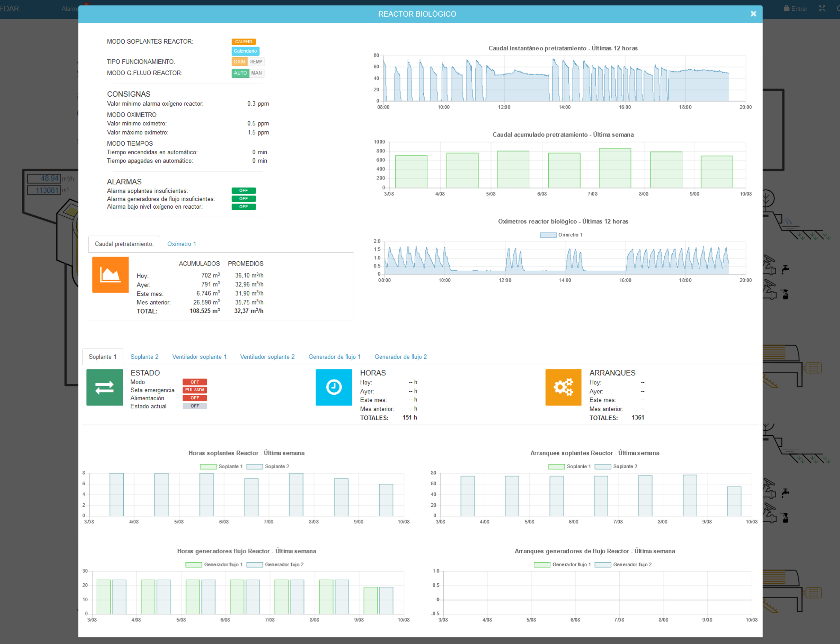Screen dimensions: 840x644
Task: Click the green swap arrows Estado icon
Action: pos(105,387)
